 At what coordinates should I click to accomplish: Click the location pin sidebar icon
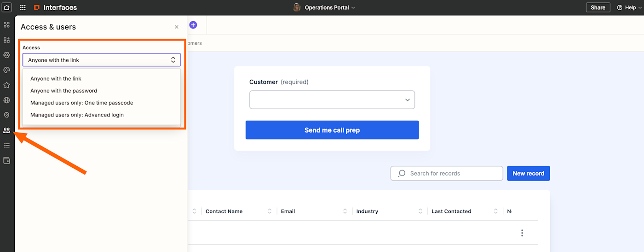tap(6, 115)
